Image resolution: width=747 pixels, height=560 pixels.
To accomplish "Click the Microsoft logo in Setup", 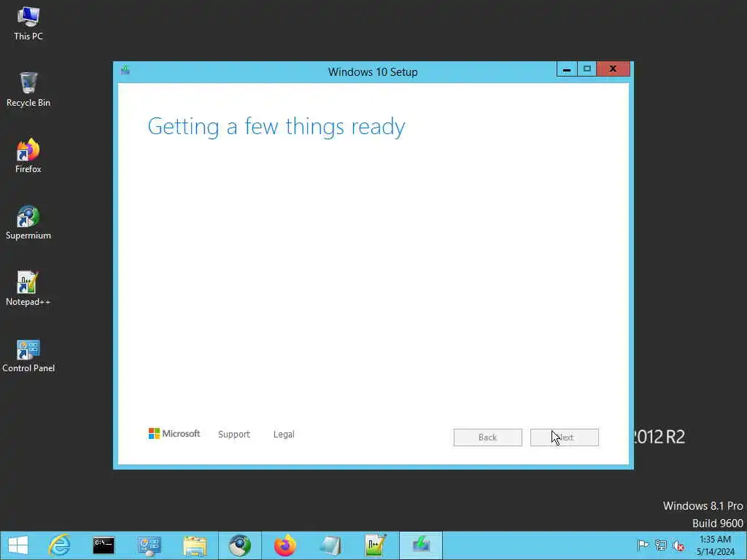I will pos(174,433).
